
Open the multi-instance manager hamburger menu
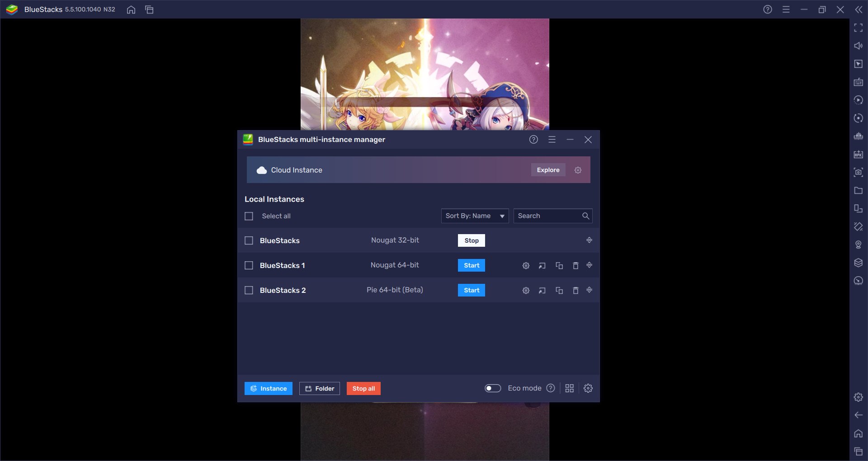pos(552,140)
